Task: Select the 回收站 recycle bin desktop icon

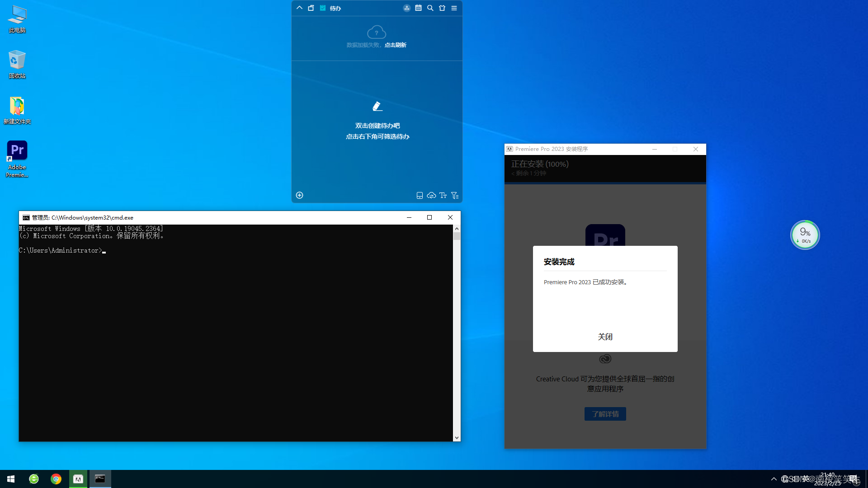Action: 17,65
